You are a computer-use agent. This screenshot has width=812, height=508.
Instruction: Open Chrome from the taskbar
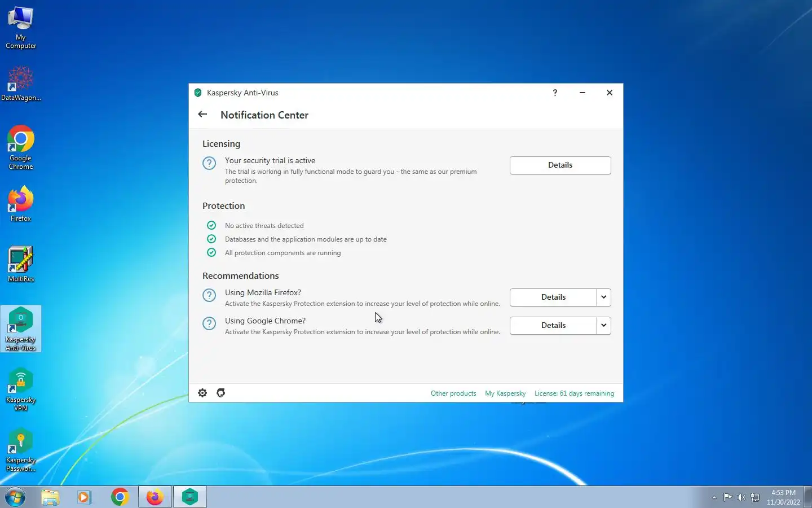[x=120, y=497]
